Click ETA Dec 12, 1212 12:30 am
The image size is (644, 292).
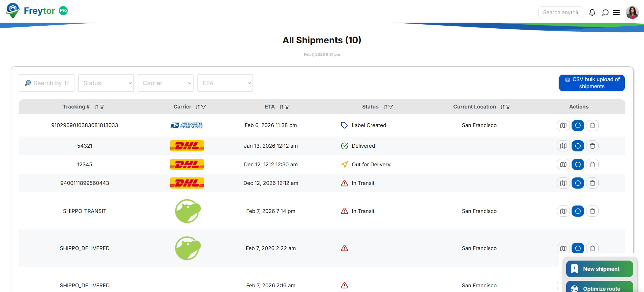tap(271, 165)
